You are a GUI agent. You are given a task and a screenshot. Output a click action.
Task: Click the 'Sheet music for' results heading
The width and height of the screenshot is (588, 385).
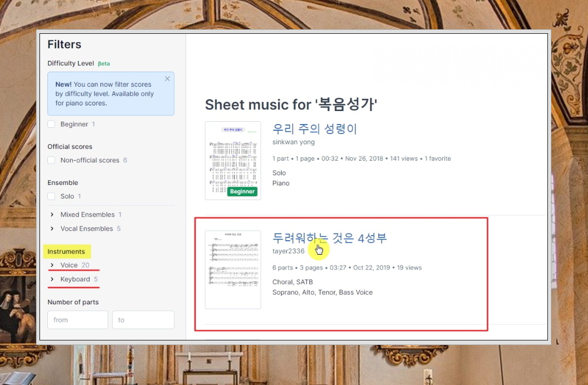point(291,104)
